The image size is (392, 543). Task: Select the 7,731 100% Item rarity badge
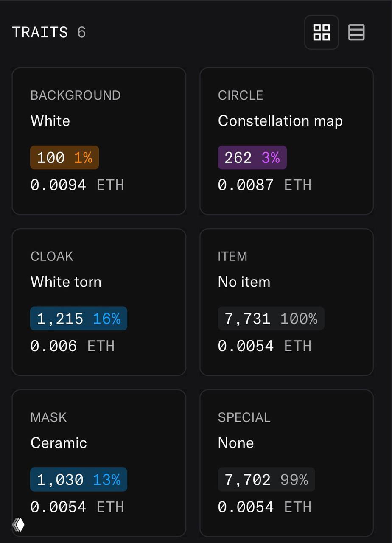[271, 318]
